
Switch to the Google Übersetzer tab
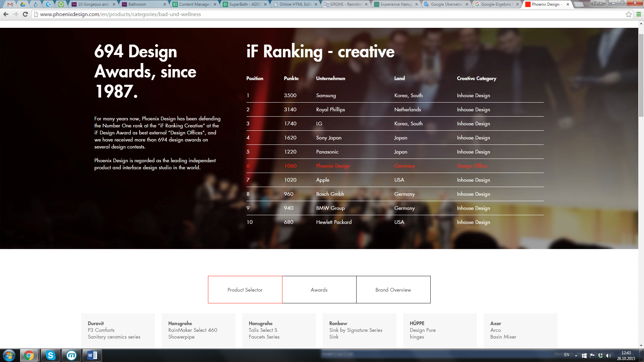coord(446,4)
